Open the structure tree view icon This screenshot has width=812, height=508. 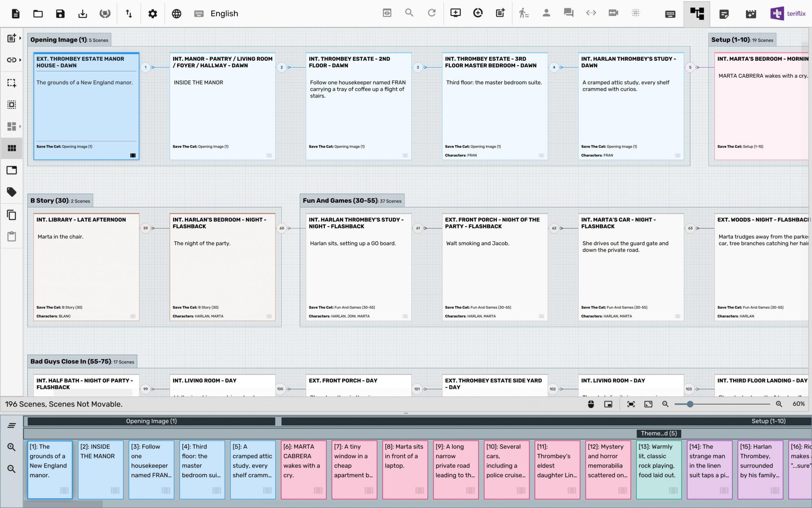tap(697, 14)
